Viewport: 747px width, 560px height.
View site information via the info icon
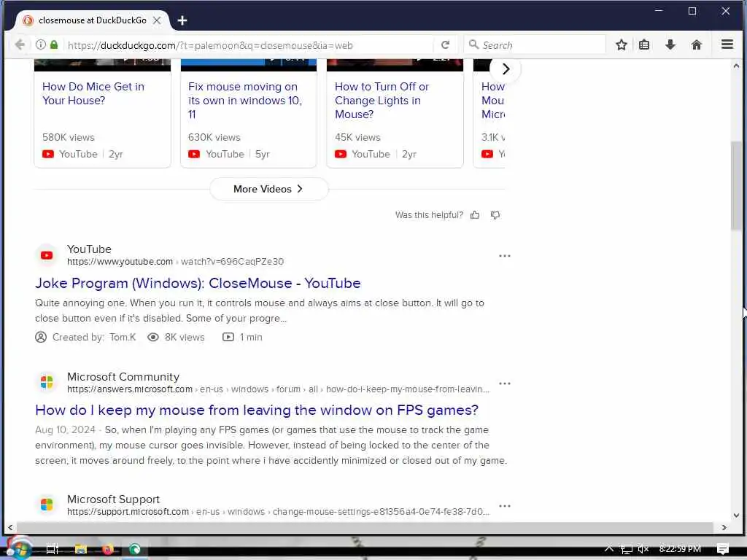coord(41,44)
